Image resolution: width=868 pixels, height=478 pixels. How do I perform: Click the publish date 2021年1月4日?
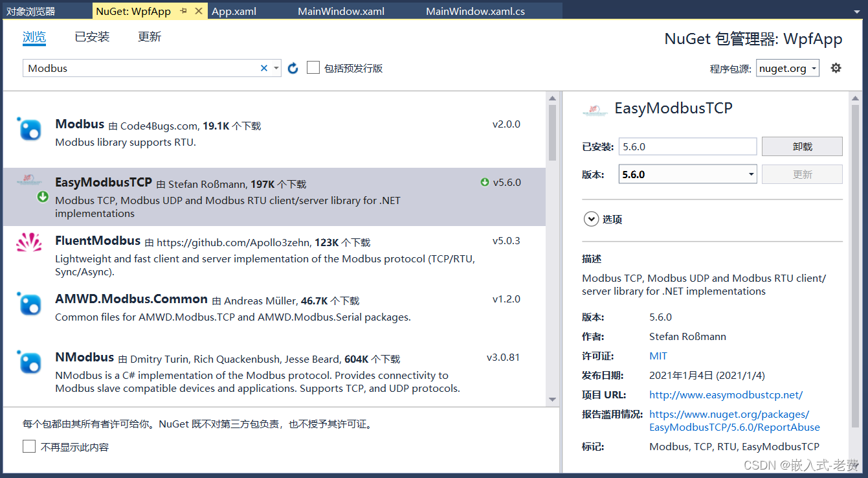[x=707, y=375]
